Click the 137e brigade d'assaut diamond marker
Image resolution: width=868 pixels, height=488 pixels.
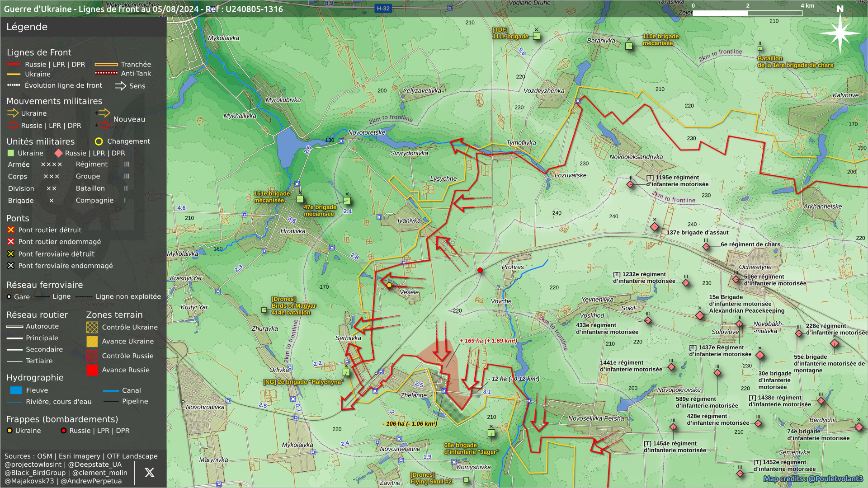[x=654, y=227]
